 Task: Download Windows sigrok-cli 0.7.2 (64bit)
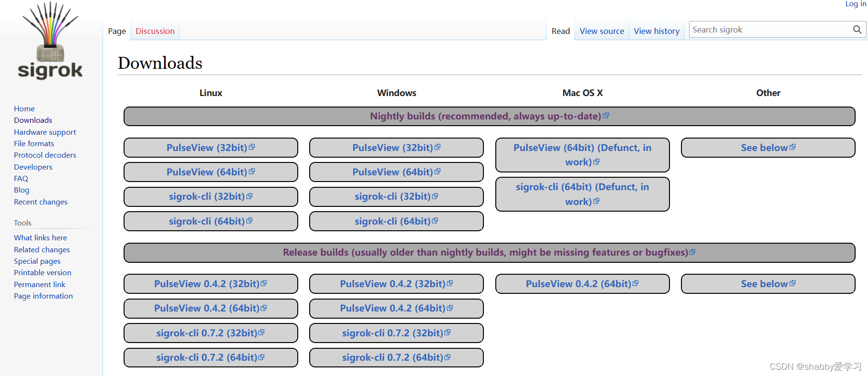[396, 357]
